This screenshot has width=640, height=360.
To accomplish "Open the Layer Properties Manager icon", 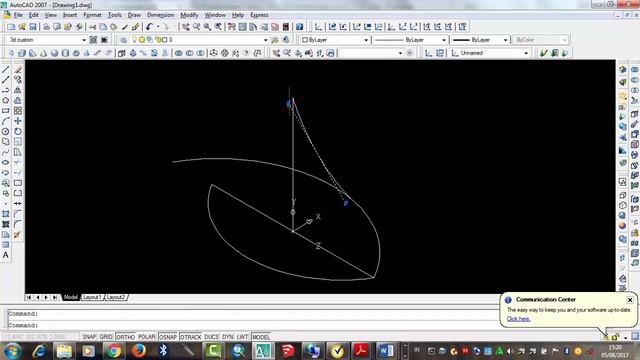I will click(x=123, y=40).
